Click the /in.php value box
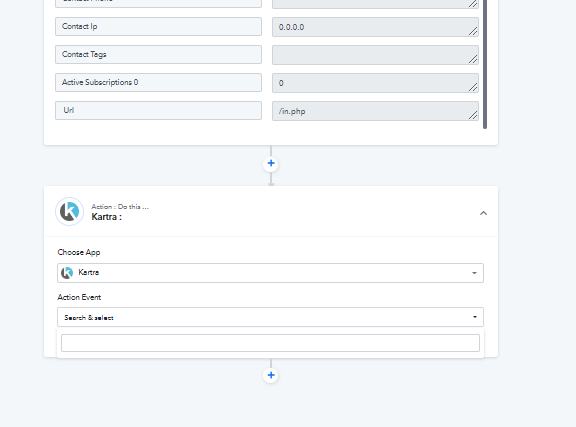This screenshot has width=576, height=427. 375,111
